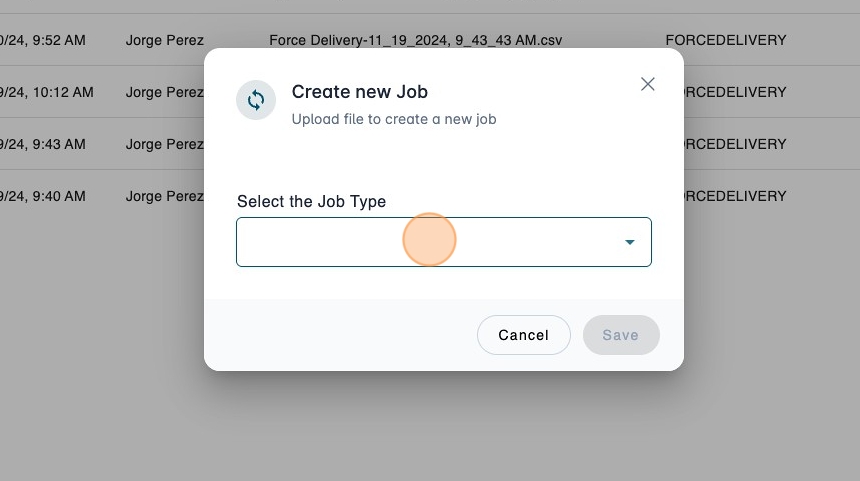Click Jorge Perez in the 9:52 AM row
This screenshot has width=860, height=481.
tap(164, 40)
